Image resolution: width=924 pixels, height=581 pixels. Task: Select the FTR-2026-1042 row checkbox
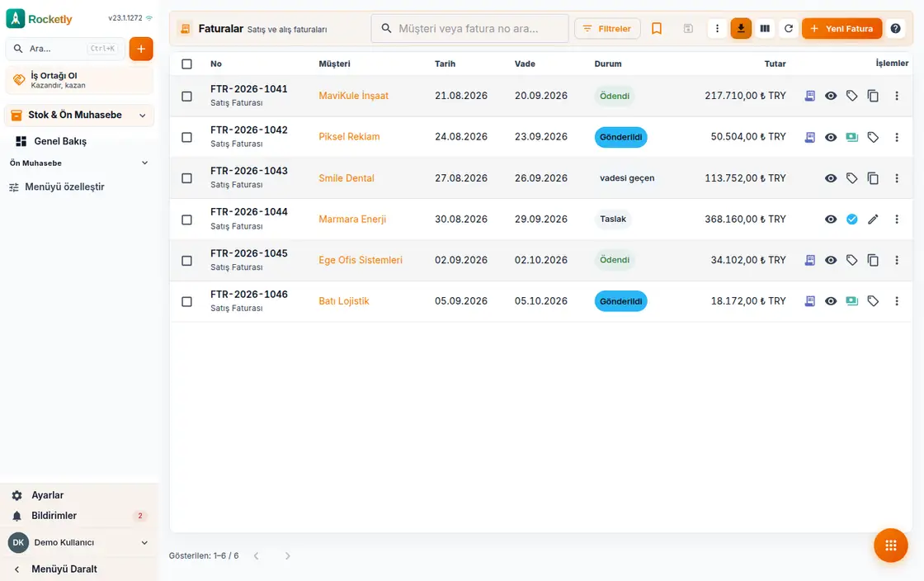(x=186, y=137)
